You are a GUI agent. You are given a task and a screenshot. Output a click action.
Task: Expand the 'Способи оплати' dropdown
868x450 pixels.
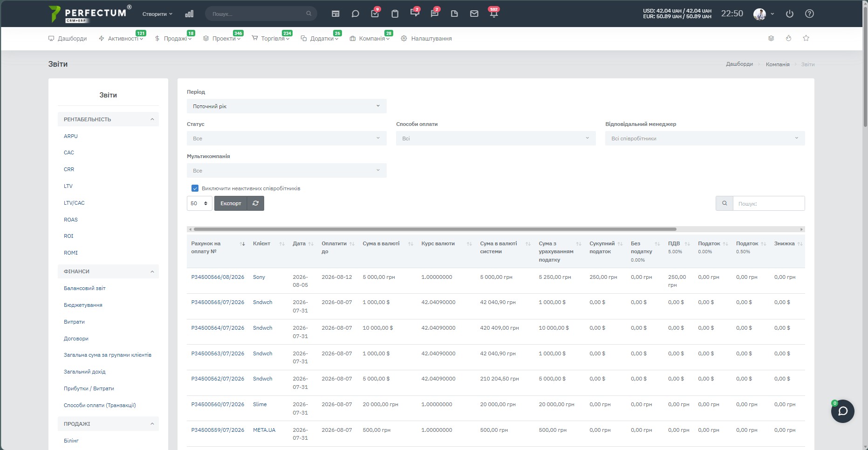tap(496, 138)
